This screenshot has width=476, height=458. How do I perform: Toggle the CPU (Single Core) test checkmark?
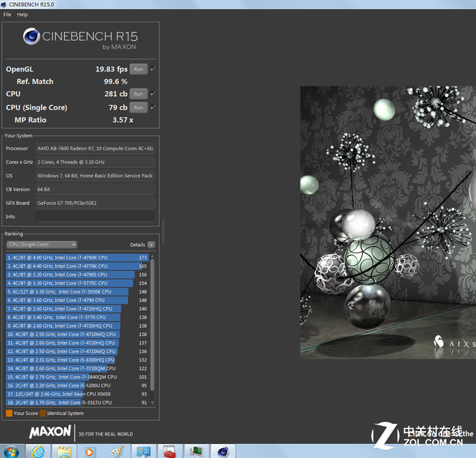coord(153,107)
